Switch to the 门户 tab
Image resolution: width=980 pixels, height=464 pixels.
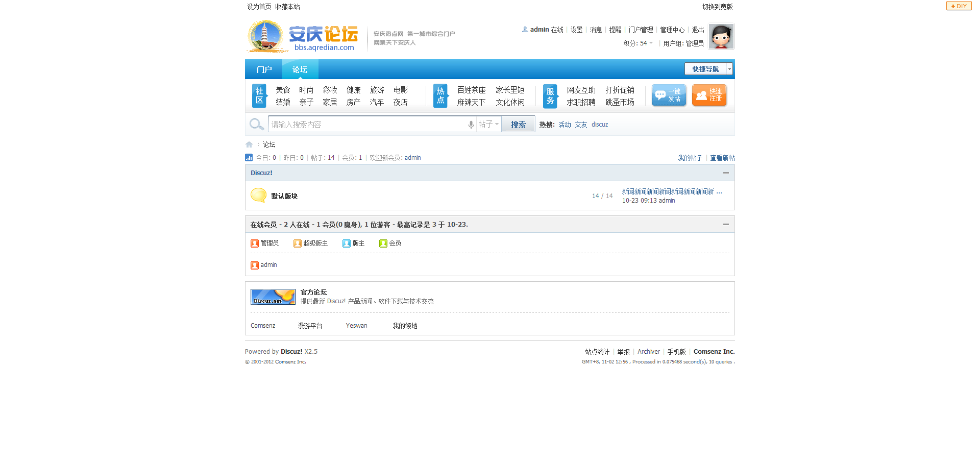point(264,69)
